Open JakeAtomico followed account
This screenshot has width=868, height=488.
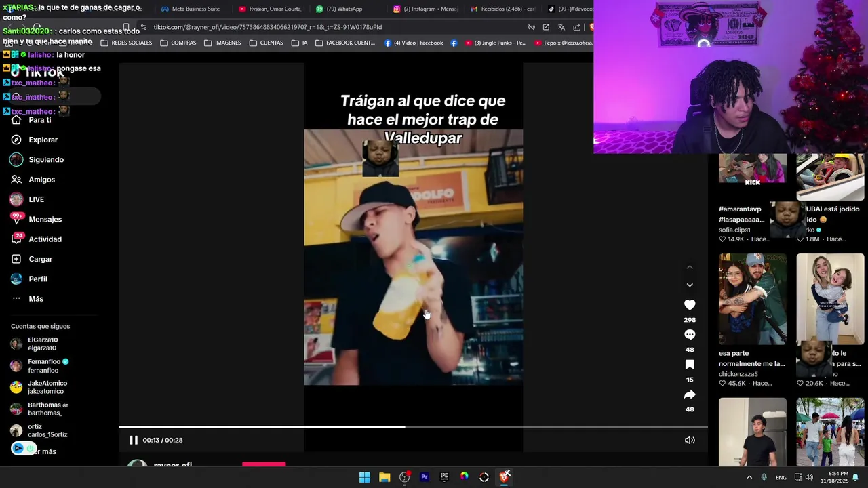[x=39, y=387]
